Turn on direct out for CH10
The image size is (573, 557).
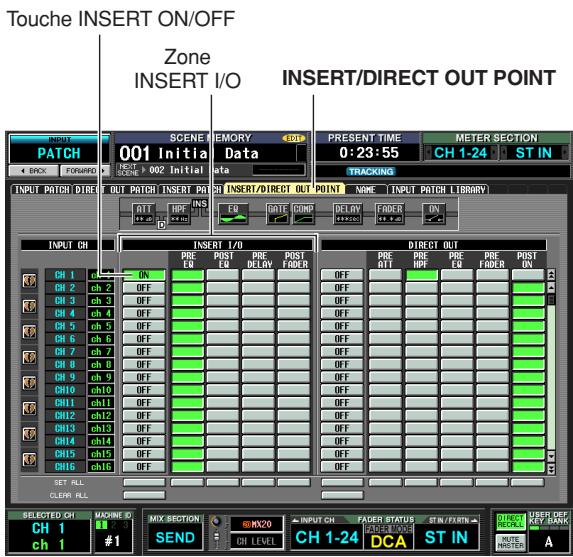[342, 390]
